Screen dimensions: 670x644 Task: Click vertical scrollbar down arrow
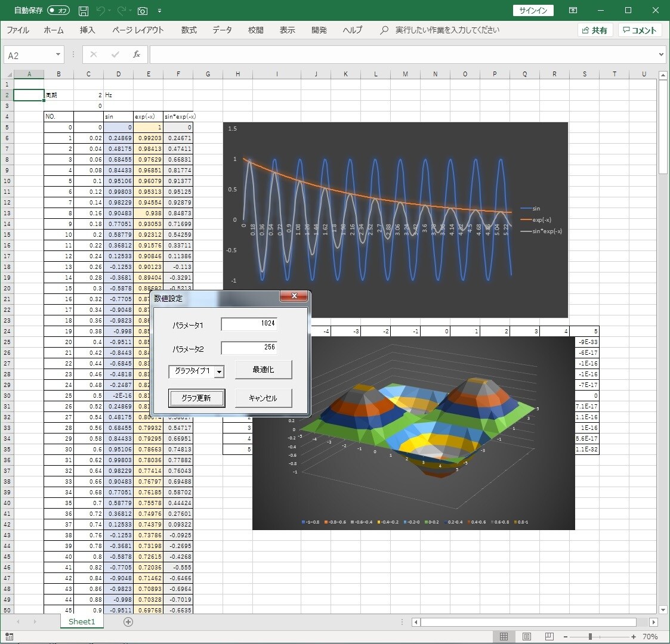663,610
